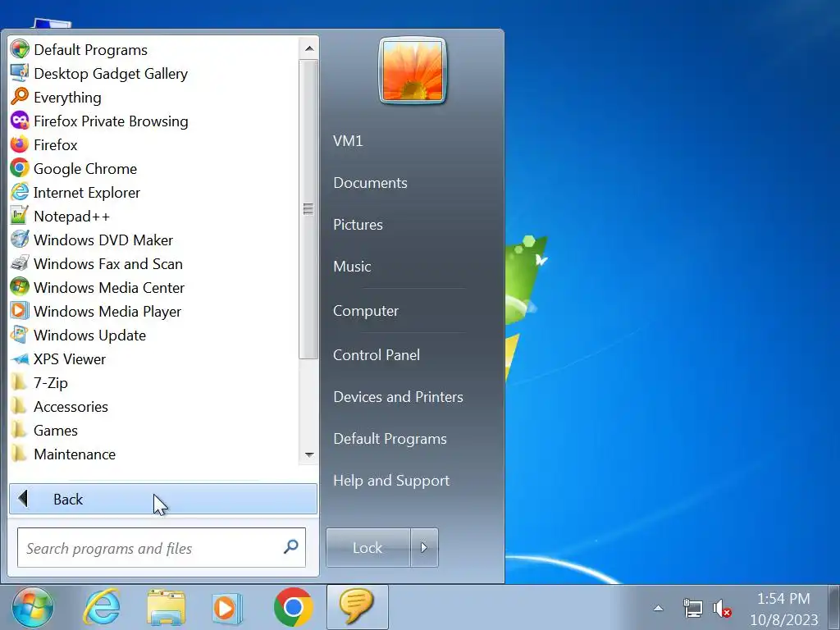The height and width of the screenshot is (630, 840).
Task: Open Pictures from the Start menu
Action: 358,225
